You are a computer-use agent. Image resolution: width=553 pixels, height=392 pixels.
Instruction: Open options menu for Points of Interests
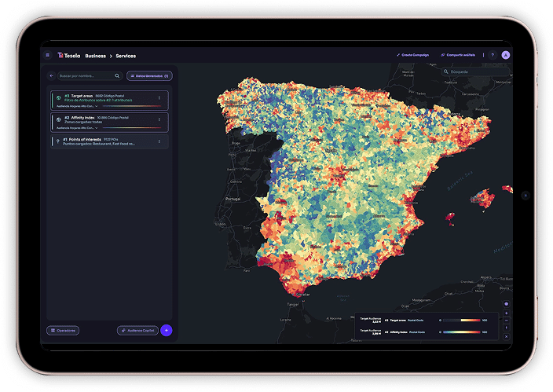159,141
